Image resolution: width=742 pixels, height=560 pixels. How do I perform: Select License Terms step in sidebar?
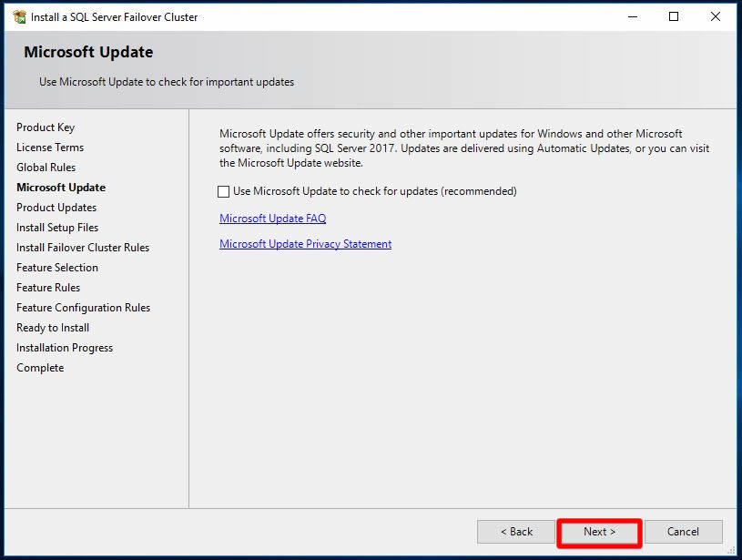50,148
